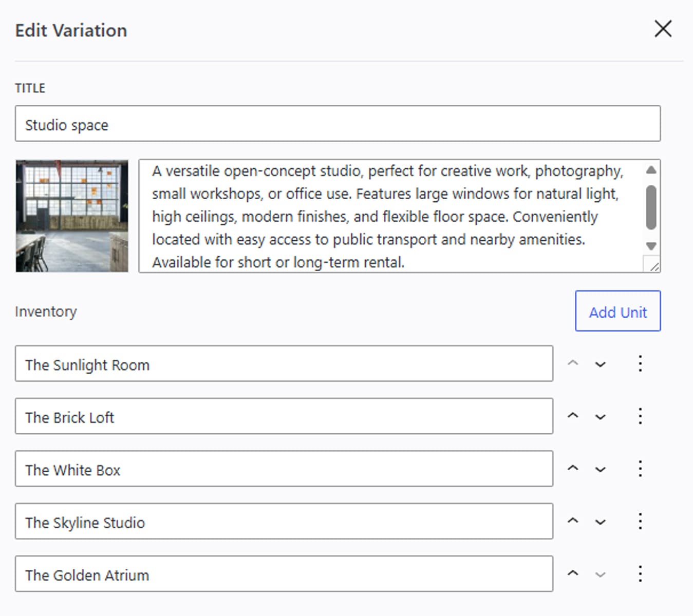Move The White Box down
This screenshot has height=616, width=693.
click(600, 470)
